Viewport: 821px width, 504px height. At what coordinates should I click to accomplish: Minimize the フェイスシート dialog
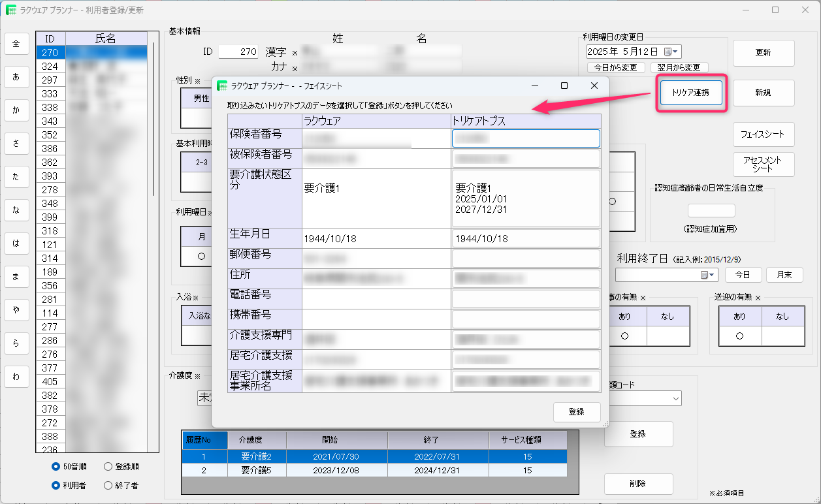tap(534, 86)
